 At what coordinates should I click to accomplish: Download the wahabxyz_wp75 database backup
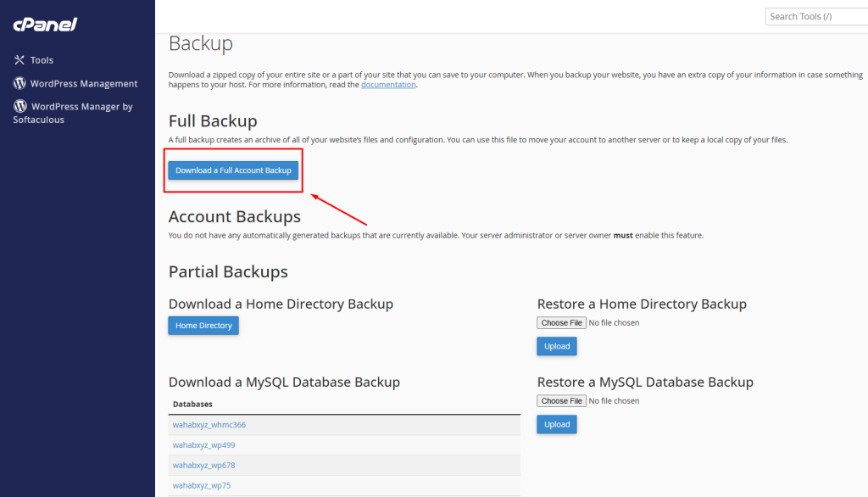point(201,486)
